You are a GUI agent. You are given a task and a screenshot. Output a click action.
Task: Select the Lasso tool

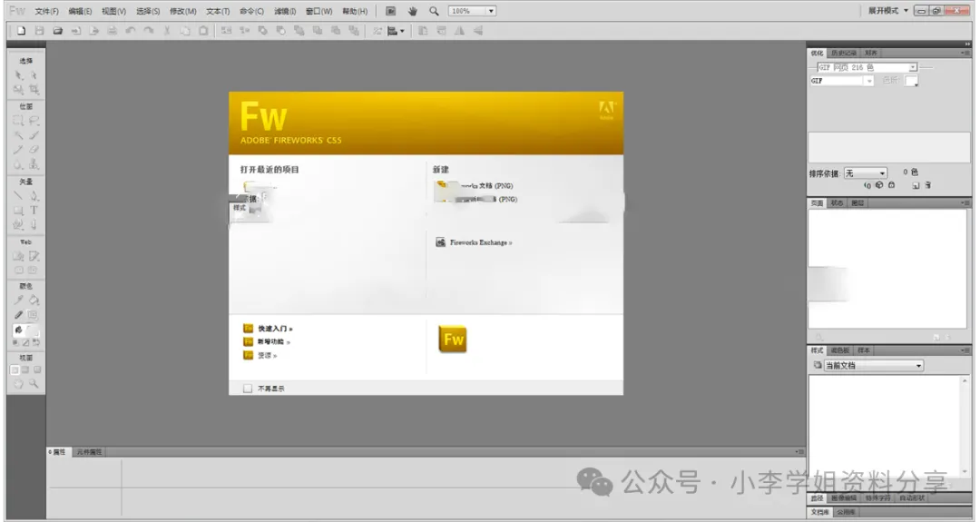click(34, 121)
